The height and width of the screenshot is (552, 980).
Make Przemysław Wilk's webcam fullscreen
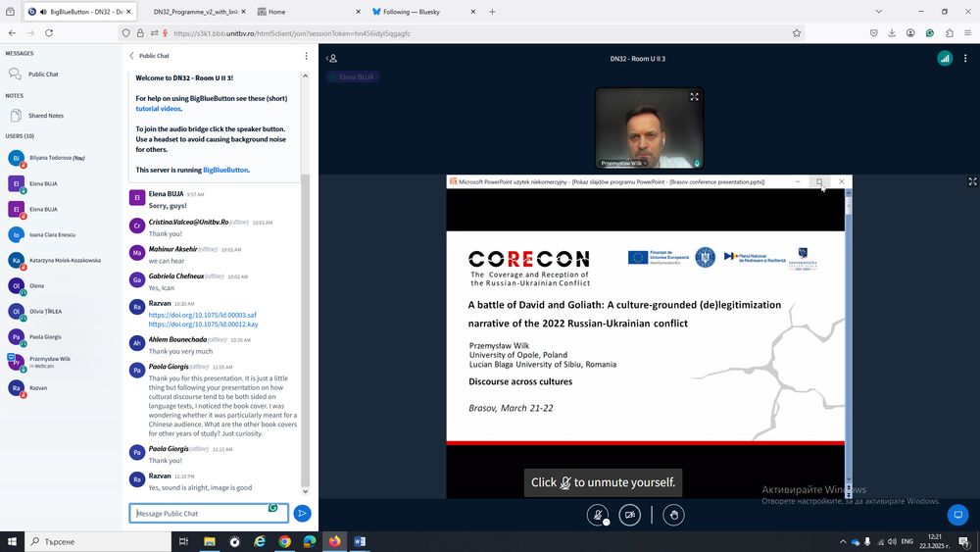coord(694,97)
